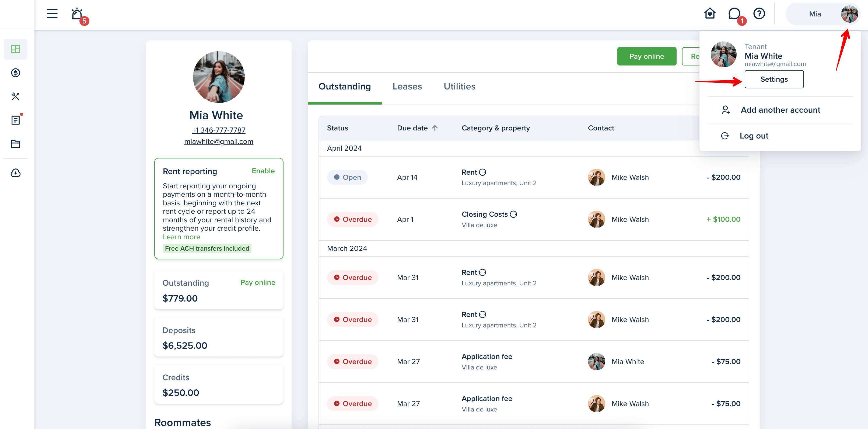The image size is (868, 429).
Task: Select Add another account menu item
Action: point(780,110)
